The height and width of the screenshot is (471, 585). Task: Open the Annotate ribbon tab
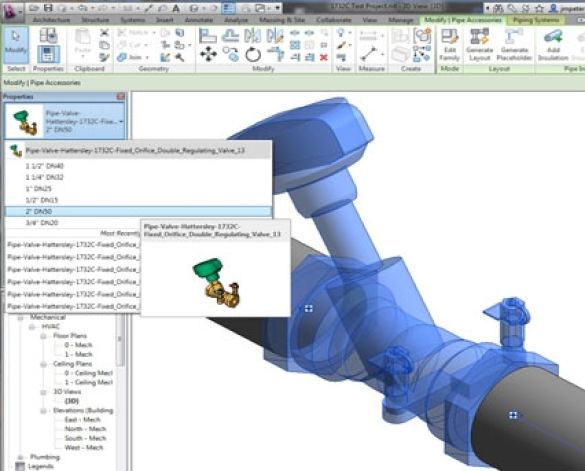[x=199, y=20]
